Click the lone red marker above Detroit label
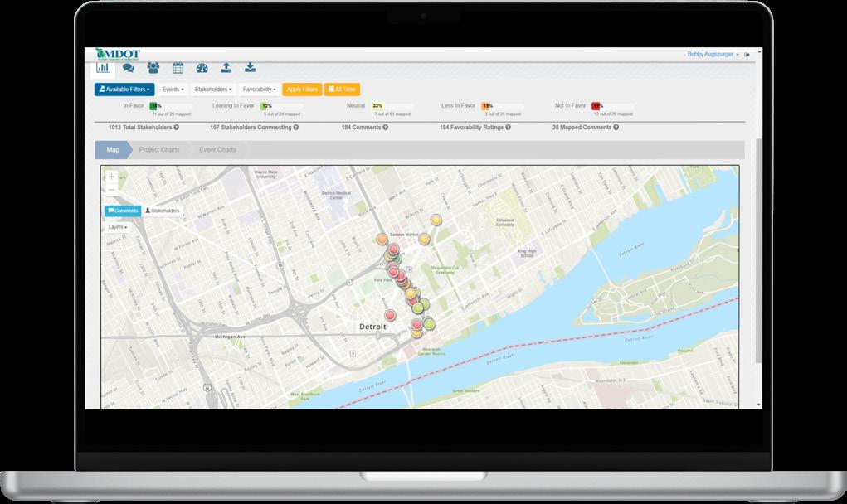The height and width of the screenshot is (504, 847). [389, 315]
